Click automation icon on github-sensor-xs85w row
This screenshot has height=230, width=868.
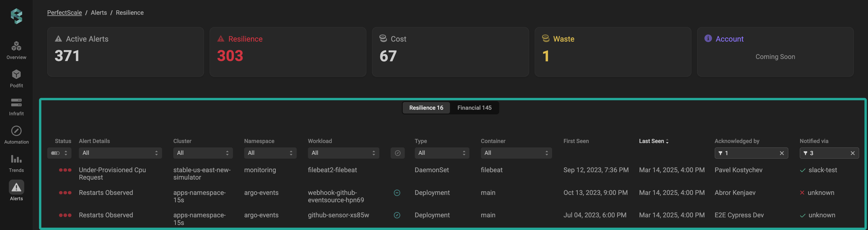397,215
